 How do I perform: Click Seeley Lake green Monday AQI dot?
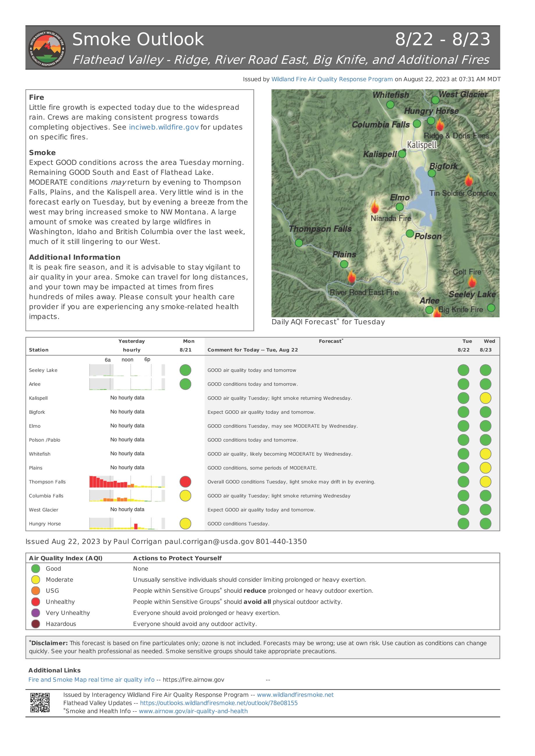(x=186, y=370)
